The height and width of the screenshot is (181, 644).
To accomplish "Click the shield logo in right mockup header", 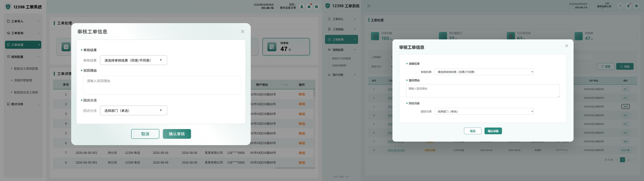I will point(328,6).
